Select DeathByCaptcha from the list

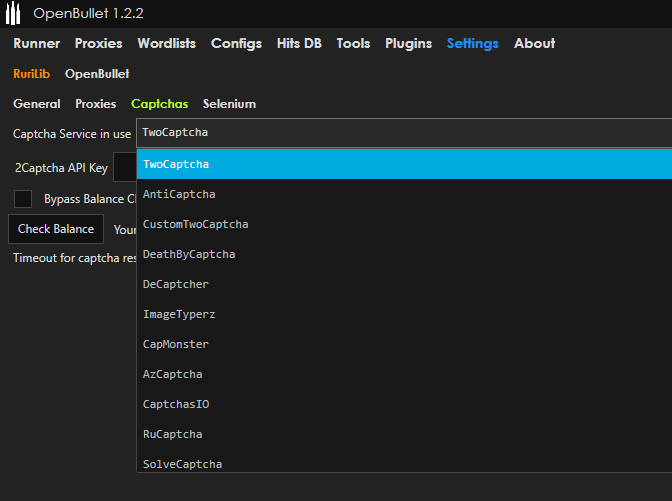click(189, 254)
